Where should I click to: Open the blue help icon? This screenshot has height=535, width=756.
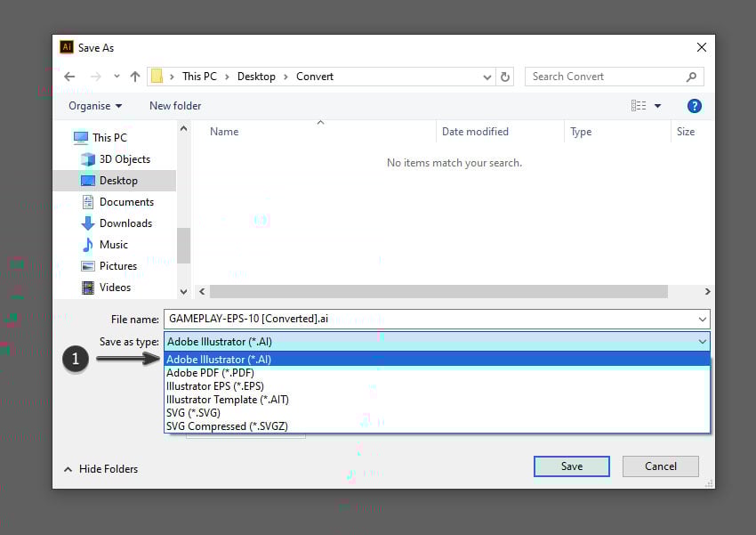pyautogui.click(x=695, y=106)
